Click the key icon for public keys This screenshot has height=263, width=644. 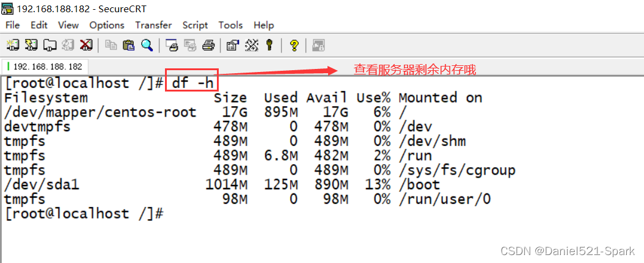269,45
